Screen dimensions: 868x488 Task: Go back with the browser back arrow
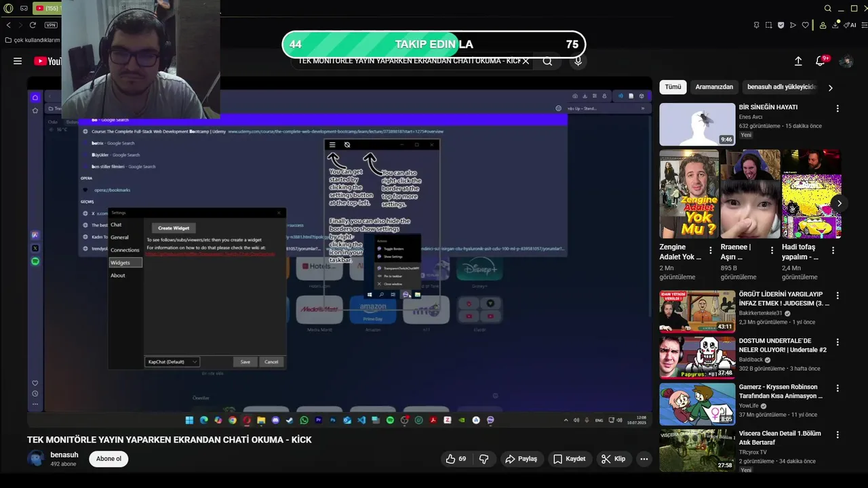point(8,25)
